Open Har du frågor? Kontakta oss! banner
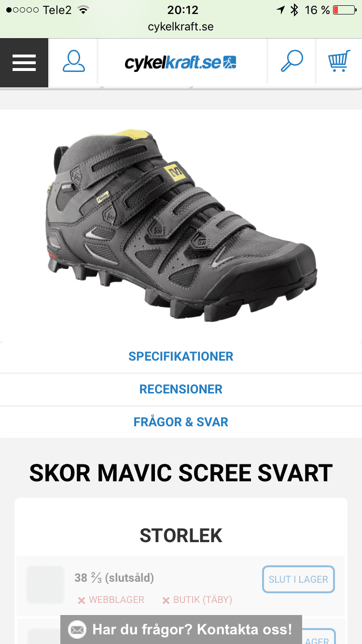The image size is (362, 644). coord(181,630)
